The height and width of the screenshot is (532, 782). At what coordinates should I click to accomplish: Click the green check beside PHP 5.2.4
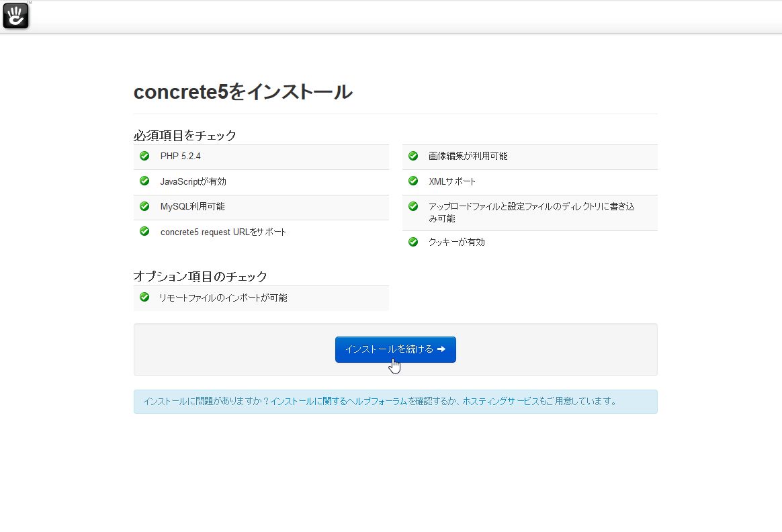[144, 156]
